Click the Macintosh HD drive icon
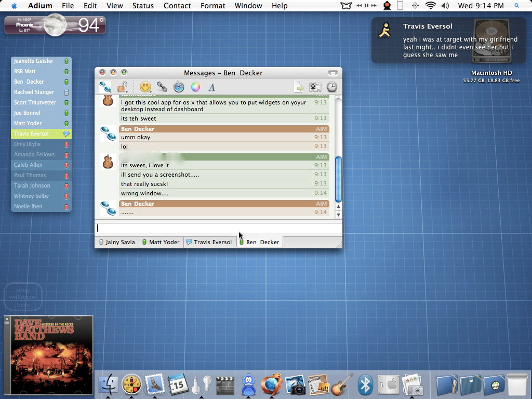This screenshot has width=532, height=399. 491,42
